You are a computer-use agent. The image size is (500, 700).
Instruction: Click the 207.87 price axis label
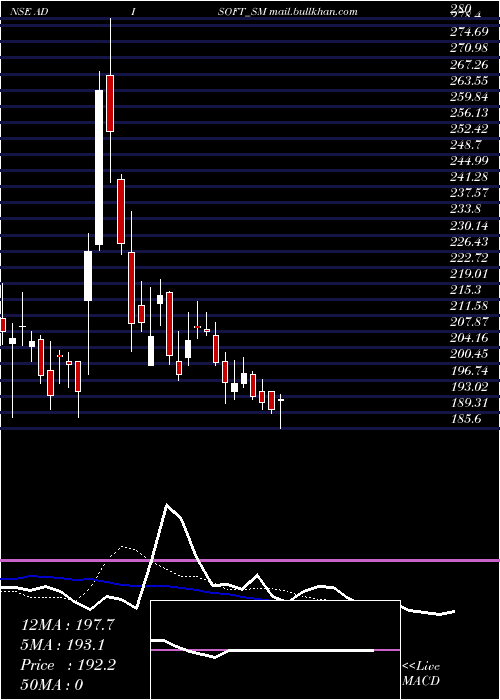pyautogui.click(x=468, y=322)
